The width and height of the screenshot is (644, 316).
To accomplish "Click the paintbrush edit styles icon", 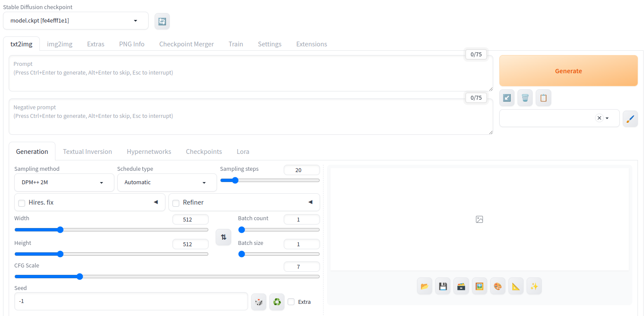I will [630, 119].
